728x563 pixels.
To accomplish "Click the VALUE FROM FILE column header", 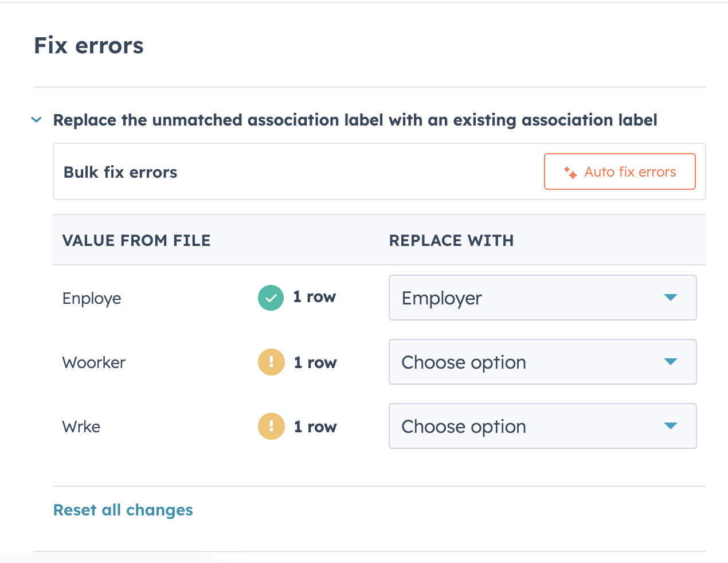I will 136,240.
